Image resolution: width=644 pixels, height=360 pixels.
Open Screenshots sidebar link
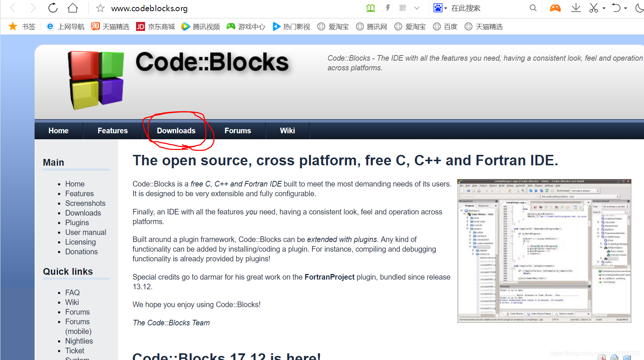coord(85,203)
